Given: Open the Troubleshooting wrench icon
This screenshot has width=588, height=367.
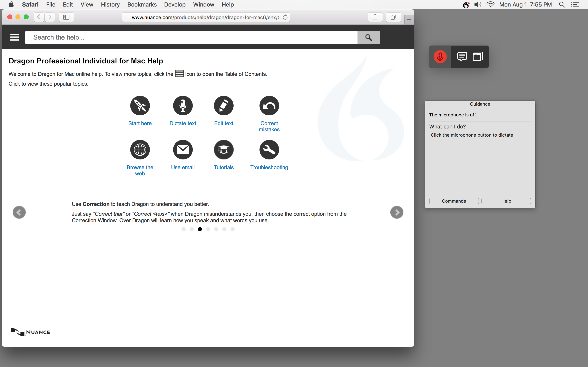Looking at the screenshot, I should pos(269,150).
